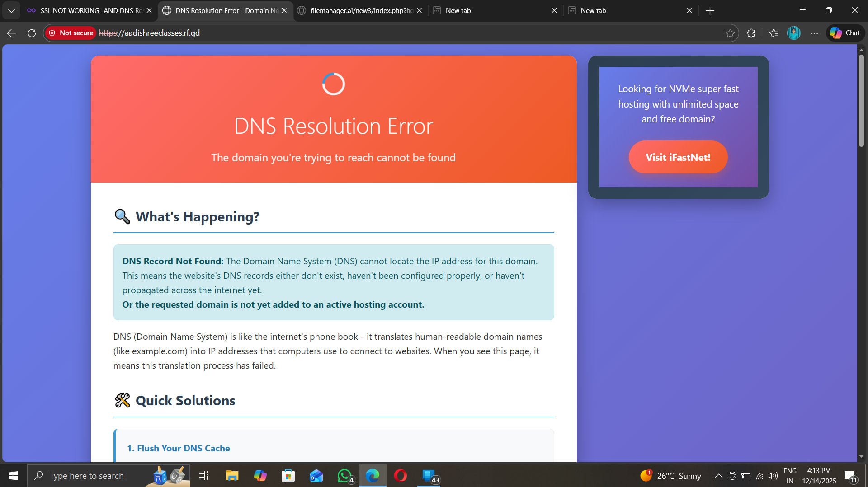Open WhatsApp from the taskbar

tap(344, 476)
